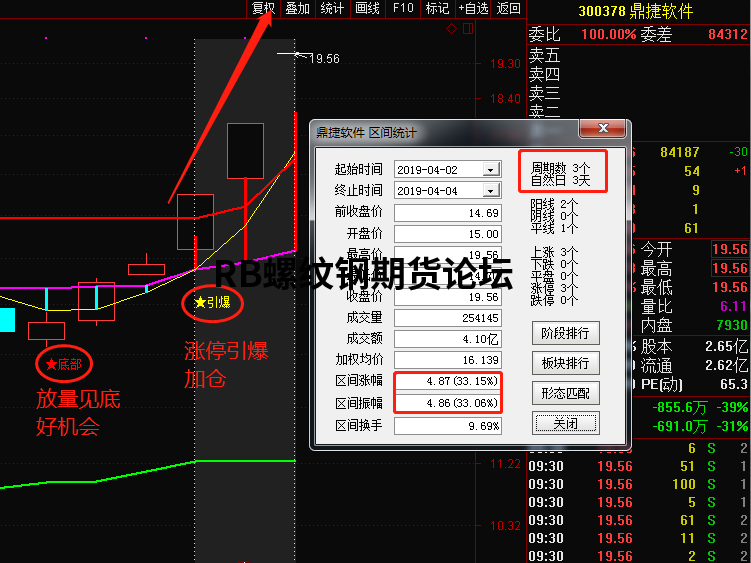
Task: Click the 区间涨幅 value field
Action: (x=447, y=382)
